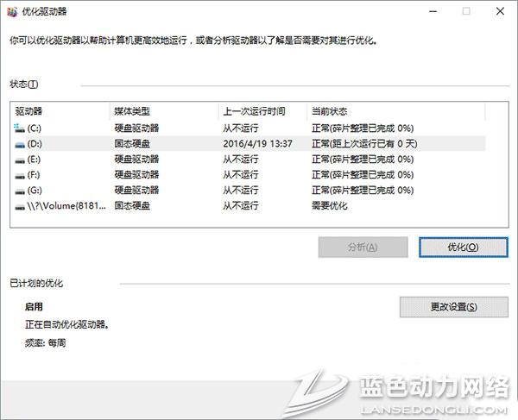Click the F: drive icon

tap(20, 174)
